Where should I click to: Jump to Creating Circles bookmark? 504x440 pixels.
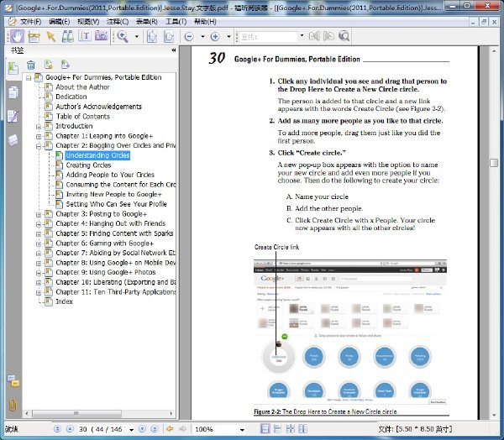click(88, 165)
